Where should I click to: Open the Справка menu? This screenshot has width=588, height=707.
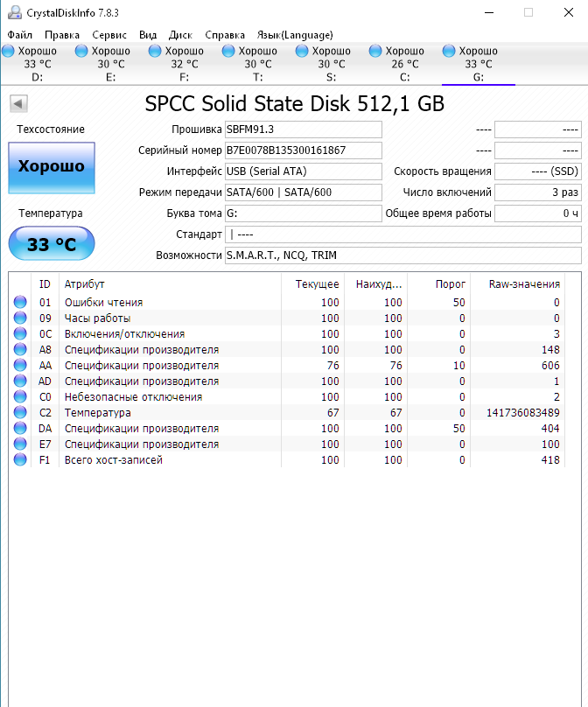click(x=225, y=35)
